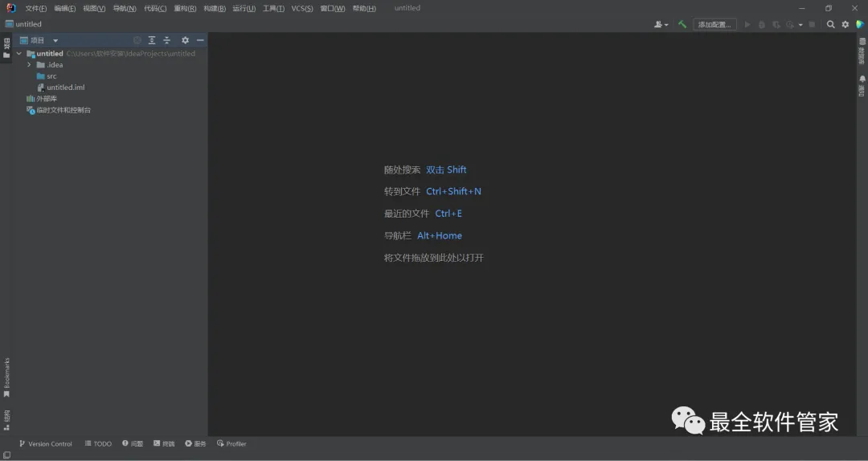Open Version Control tool window

(45, 444)
